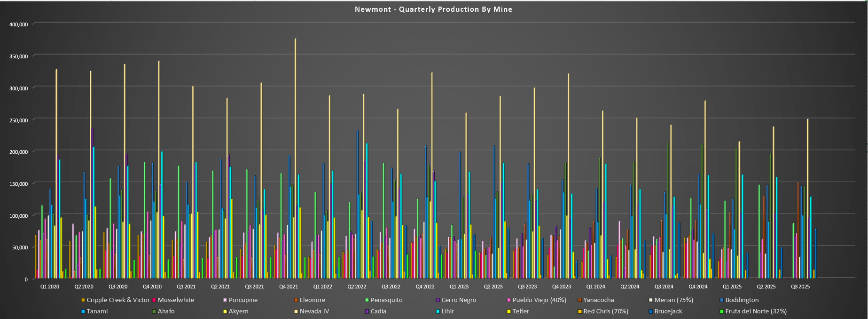Click the Q2 2024 category label

(630, 287)
